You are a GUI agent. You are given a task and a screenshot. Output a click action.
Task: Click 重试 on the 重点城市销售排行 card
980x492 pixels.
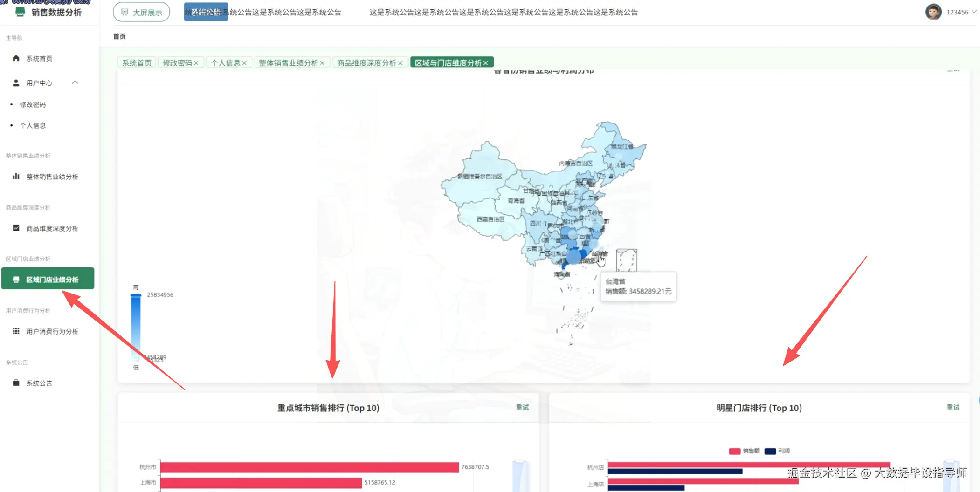click(x=522, y=407)
